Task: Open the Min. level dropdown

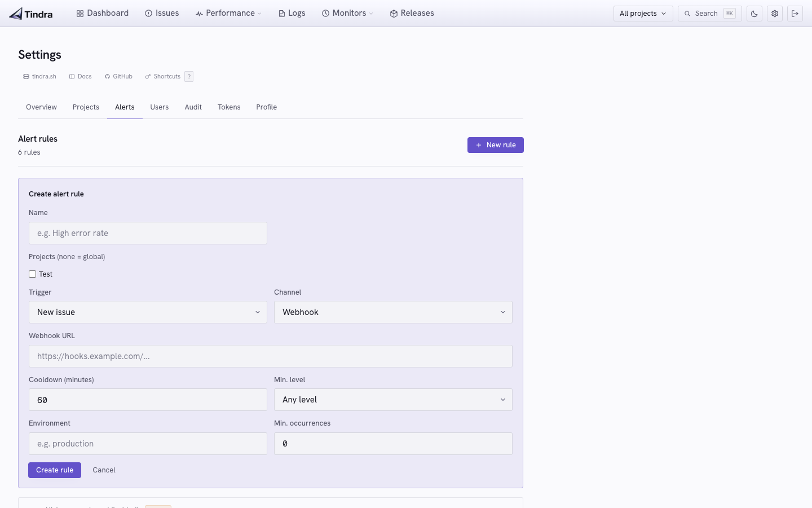Action: 393,400
